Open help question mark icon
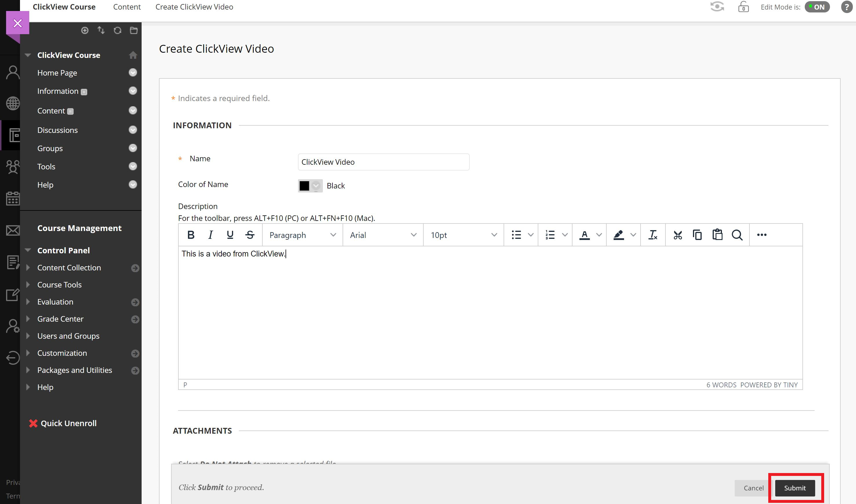 [x=846, y=7]
